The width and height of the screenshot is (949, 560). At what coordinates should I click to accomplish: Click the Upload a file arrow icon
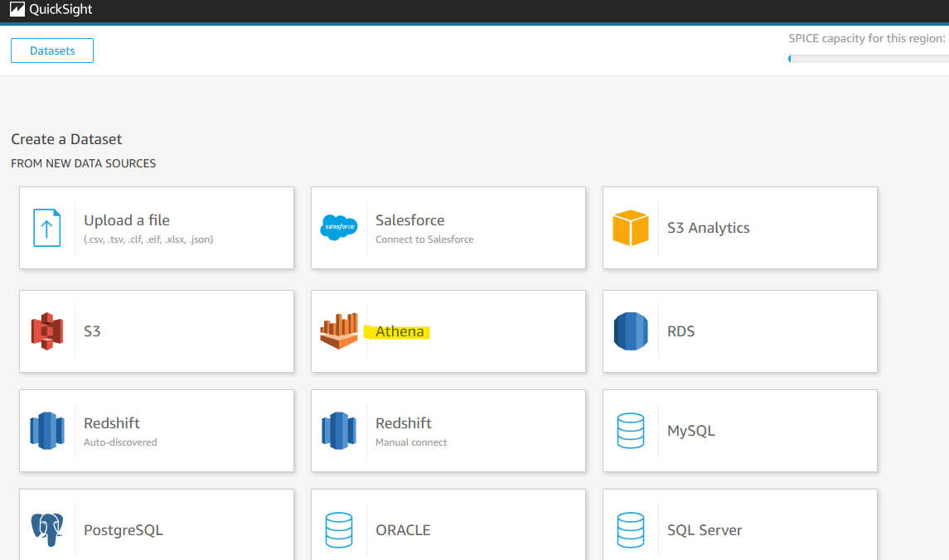[46, 227]
